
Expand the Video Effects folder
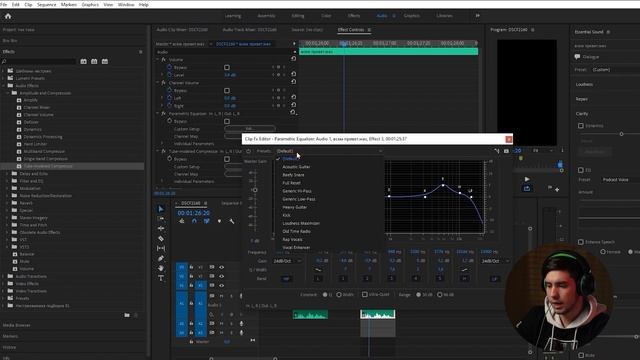3,284
